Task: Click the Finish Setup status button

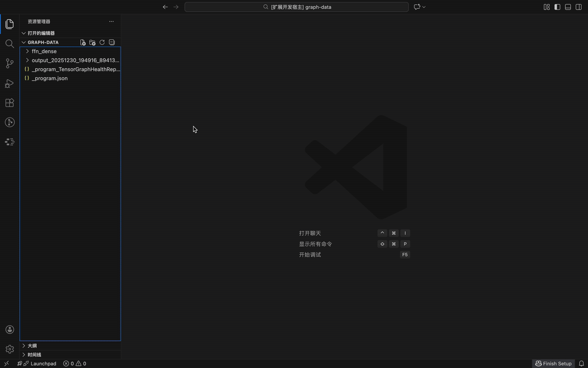Action: [x=553, y=363]
